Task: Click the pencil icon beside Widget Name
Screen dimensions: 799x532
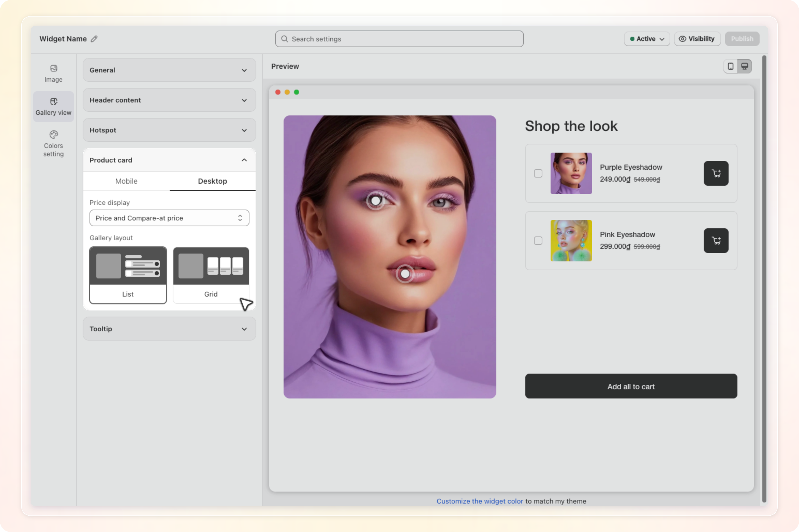Action: [94, 39]
